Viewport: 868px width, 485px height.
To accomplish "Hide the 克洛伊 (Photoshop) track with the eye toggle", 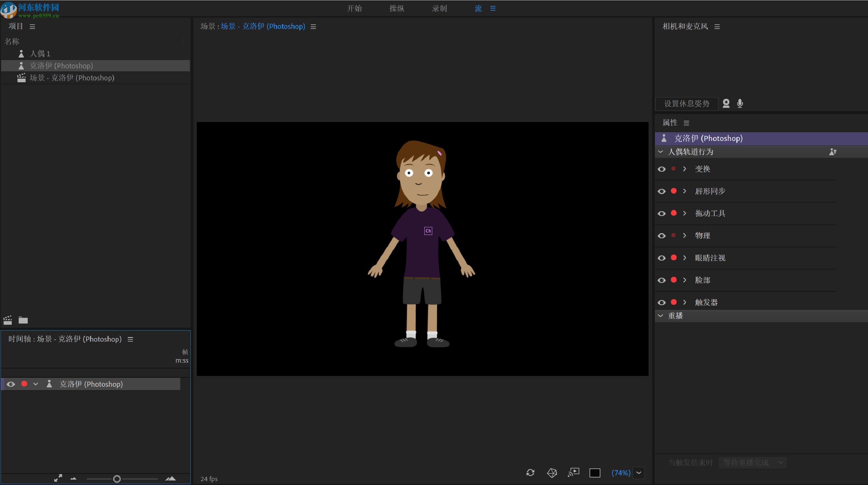I will point(11,384).
